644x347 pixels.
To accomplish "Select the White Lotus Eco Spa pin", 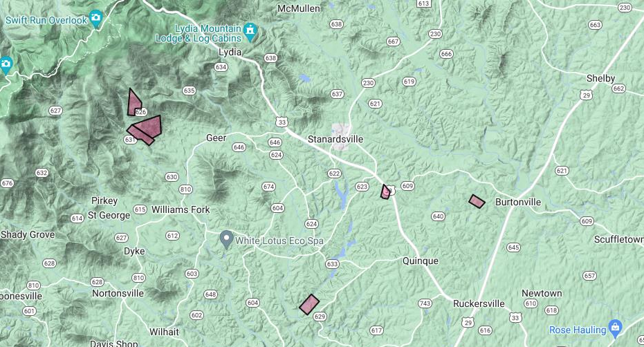I will (x=226, y=239).
